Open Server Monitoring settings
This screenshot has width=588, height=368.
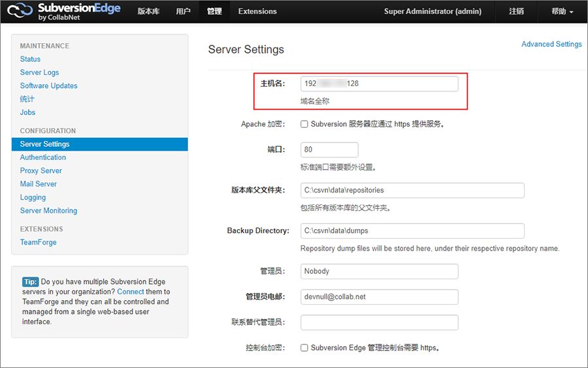pyautogui.click(x=49, y=211)
